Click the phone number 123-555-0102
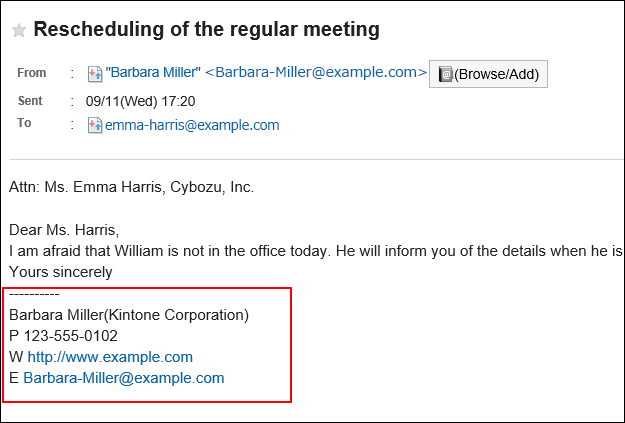Image resolution: width=625 pixels, height=423 pixels. [x=71, y=336]
